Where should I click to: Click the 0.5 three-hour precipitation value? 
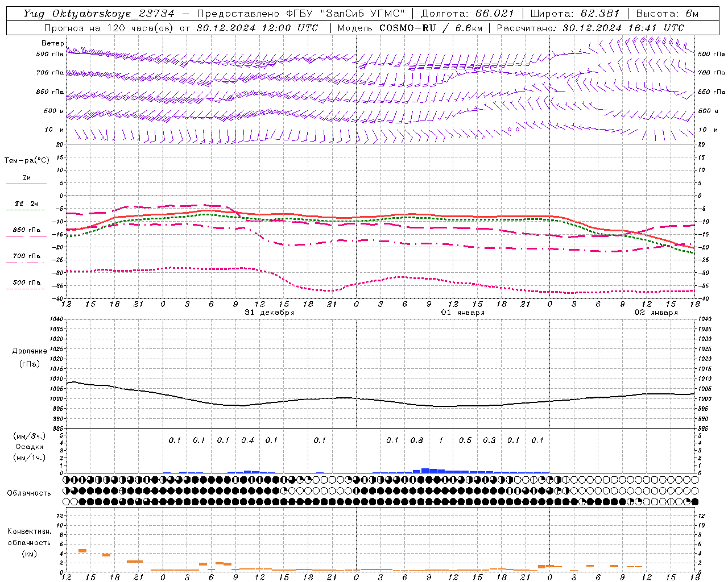465,440
